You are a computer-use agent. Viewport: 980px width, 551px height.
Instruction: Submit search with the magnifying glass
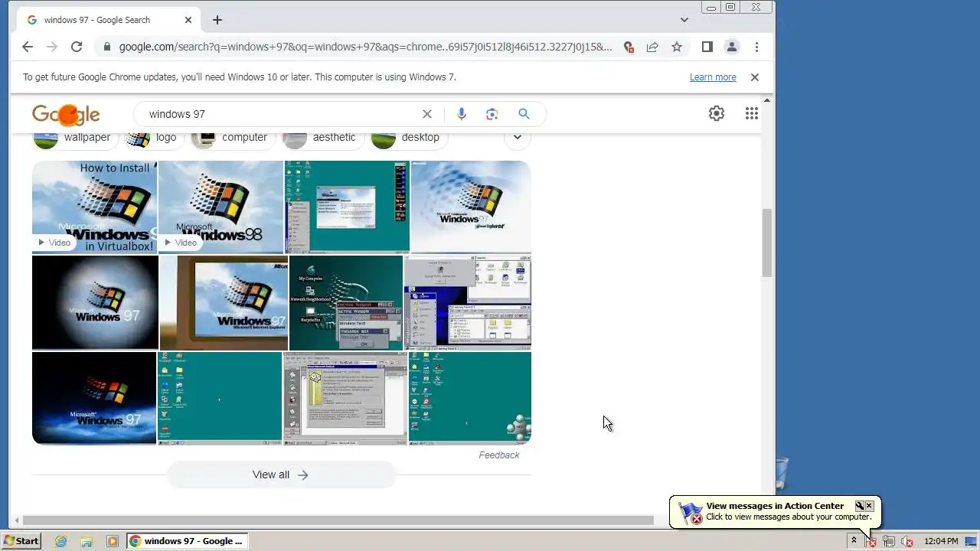pyautogui.click(x=524, y=114)
